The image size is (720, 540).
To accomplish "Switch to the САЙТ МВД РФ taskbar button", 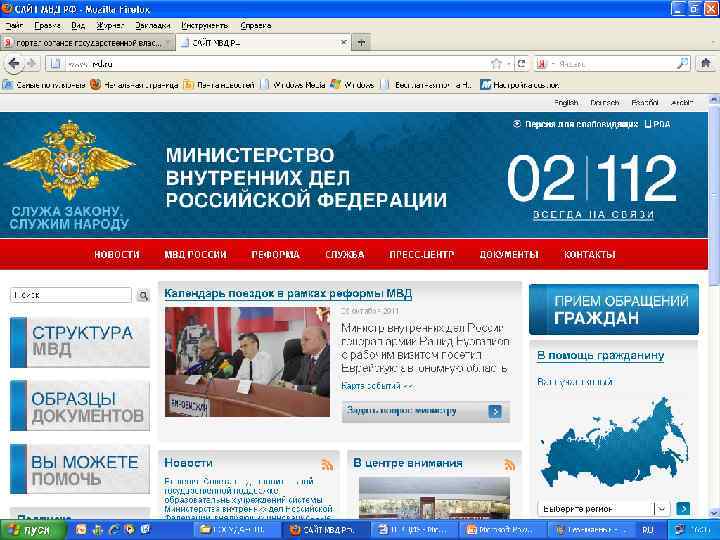I will pos(327,530).
